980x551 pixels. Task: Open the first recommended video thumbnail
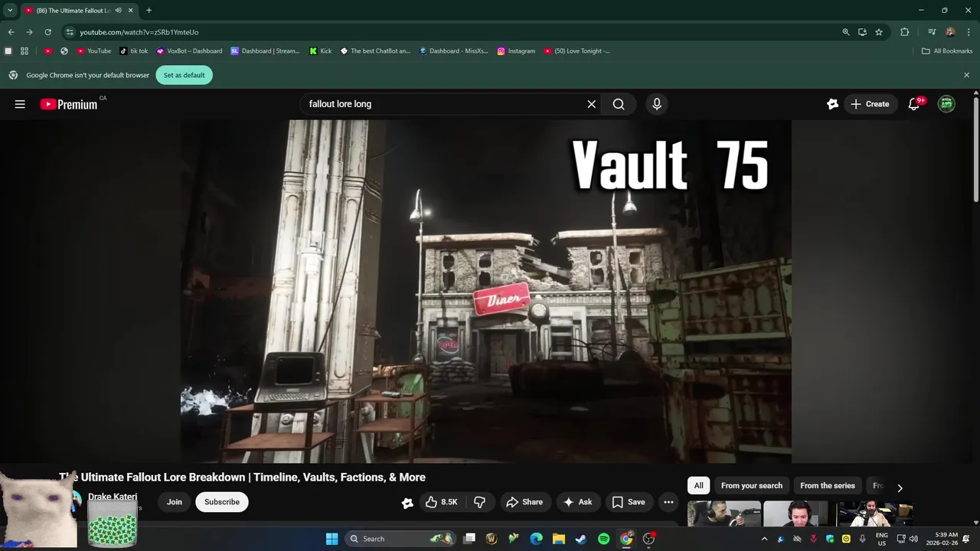click(x=724, y=514)
